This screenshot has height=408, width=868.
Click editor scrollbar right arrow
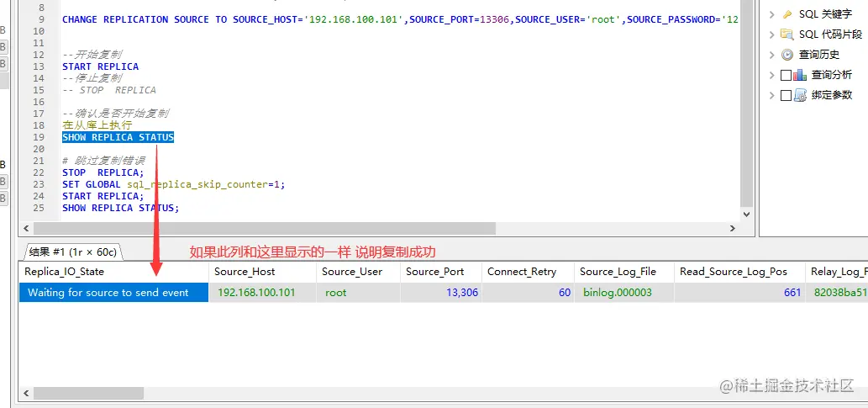(733, 228)
